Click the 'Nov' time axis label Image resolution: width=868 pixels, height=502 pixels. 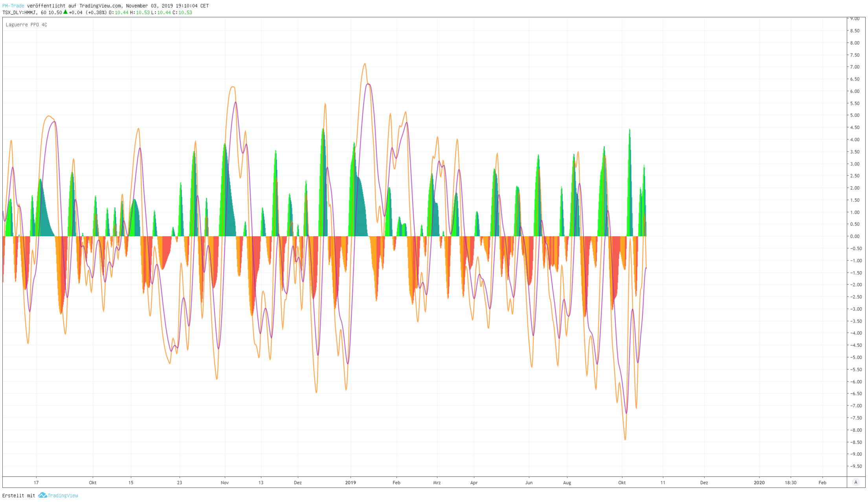click(225, 483)
